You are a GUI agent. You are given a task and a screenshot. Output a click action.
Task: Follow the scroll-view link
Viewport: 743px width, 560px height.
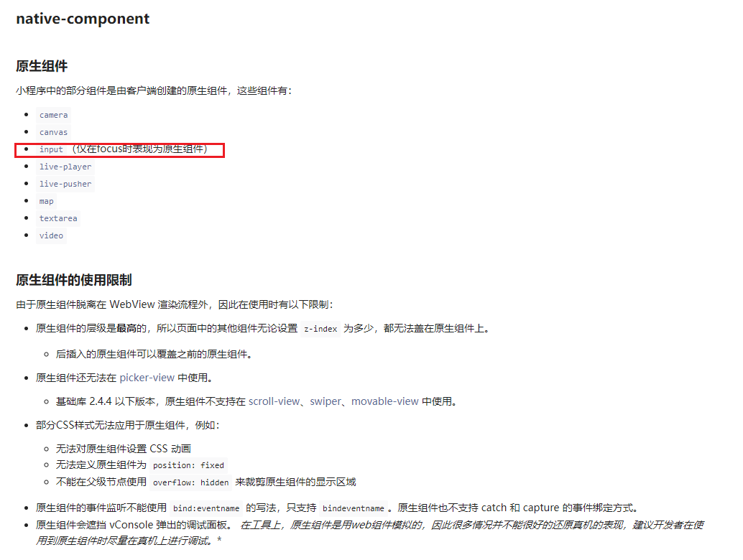click(x=274, y=401)
